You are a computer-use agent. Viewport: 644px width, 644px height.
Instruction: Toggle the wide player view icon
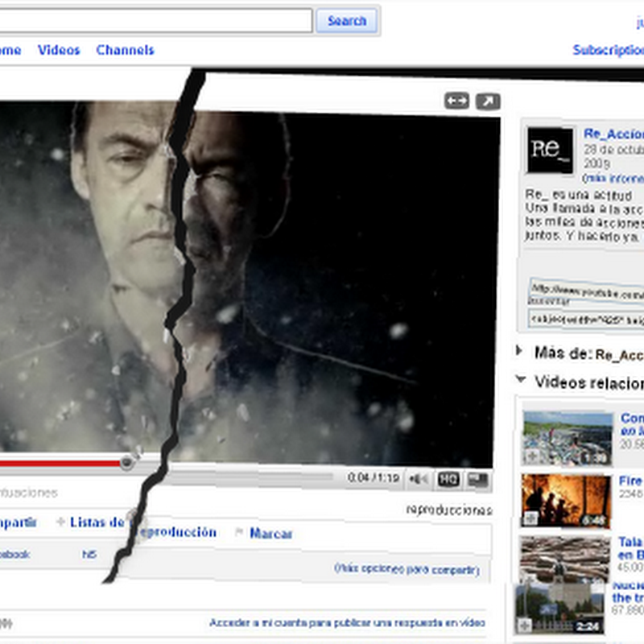click(456, 101)
